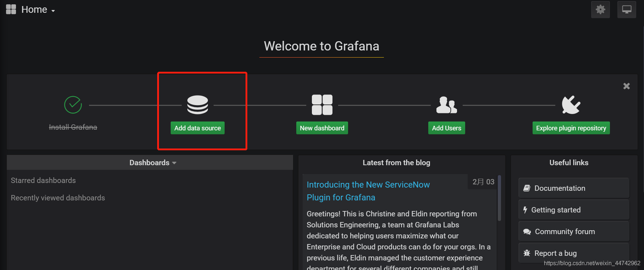Cycle view mode with monitor icon
This screenshot has width=644, height=270.
tap(627, 10)
